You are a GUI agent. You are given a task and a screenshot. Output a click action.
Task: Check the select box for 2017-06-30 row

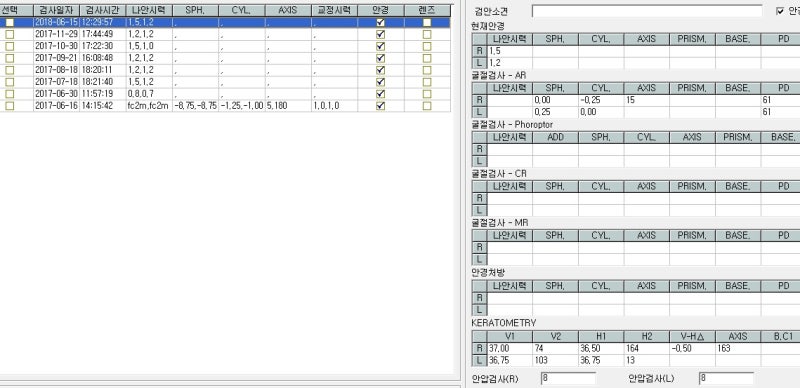[x=10, y=94]
